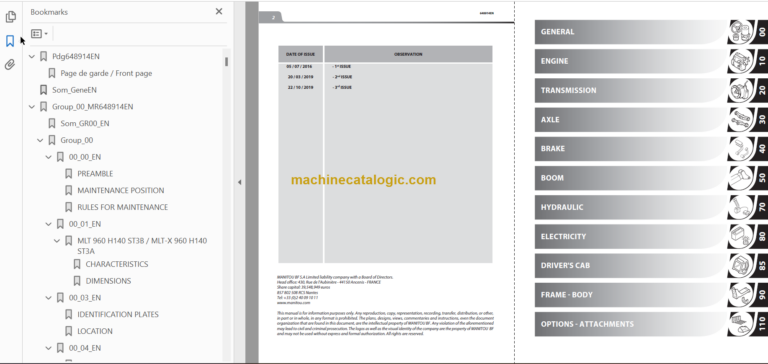The width and height of the screenshot is (768, 364).
Task: Click the General section 00 icon
Action: pyautogui.click(x=741, y=32)
